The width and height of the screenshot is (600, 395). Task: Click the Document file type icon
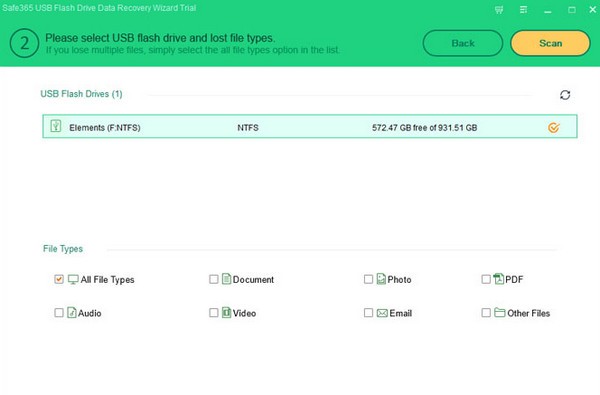point(226,279)
